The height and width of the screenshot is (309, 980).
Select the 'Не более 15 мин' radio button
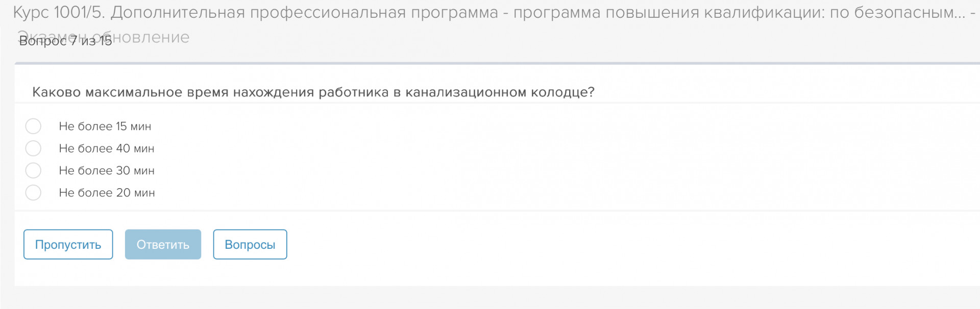33,126
